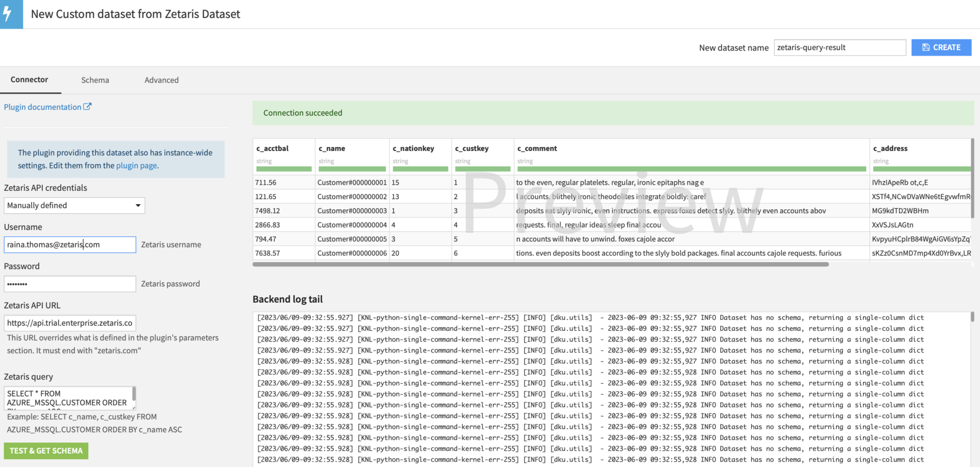Viewport: 980px width, 467px height.
Task: Expand the Manually defined selector arrow
Action: [137, 205]
